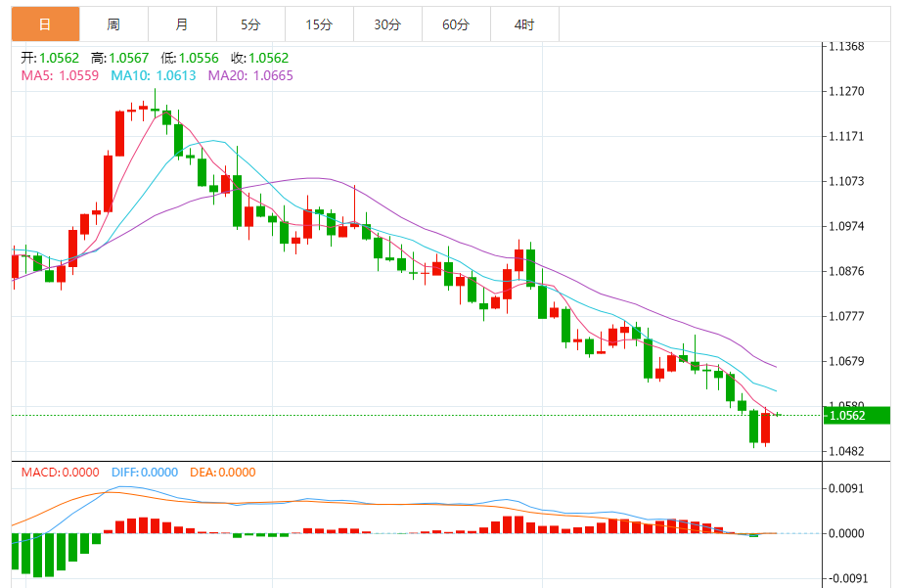The width and height of the screenshot is (901, 588).
Task: Click the MA10: 1.0613 indicator label
Action: pyautogui.click(x=154, y=76)
